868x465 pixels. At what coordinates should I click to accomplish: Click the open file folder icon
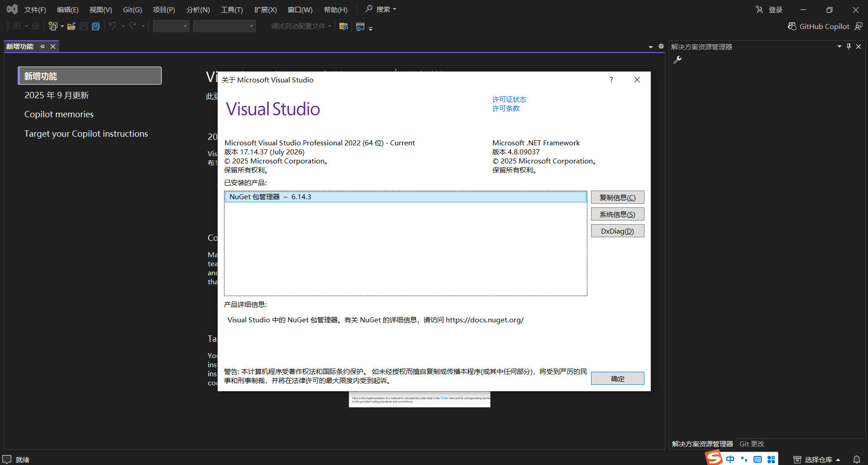pyautogui.click(x=71, y=26)
